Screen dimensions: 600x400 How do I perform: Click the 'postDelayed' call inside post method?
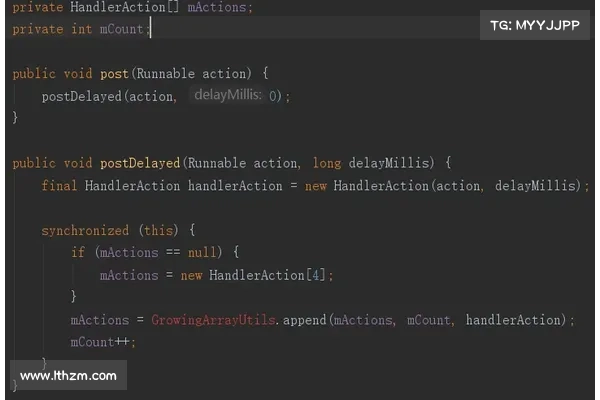coord(82,96)
